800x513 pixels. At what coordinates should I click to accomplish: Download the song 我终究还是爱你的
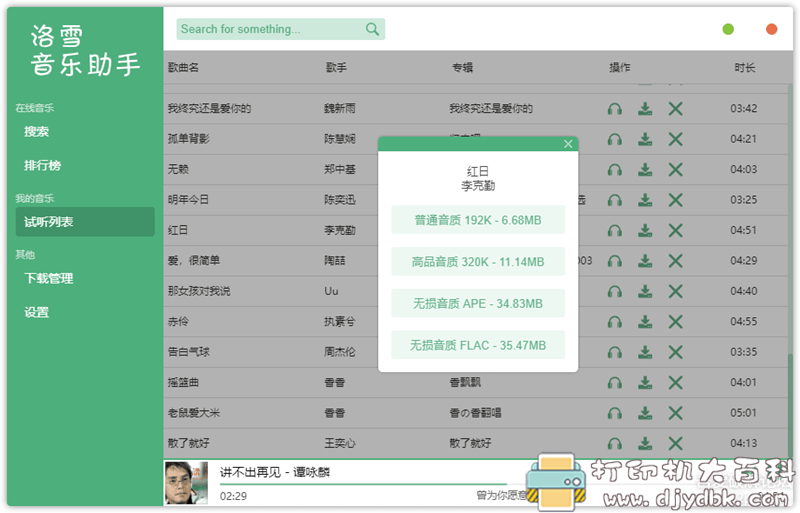point(645,109)
